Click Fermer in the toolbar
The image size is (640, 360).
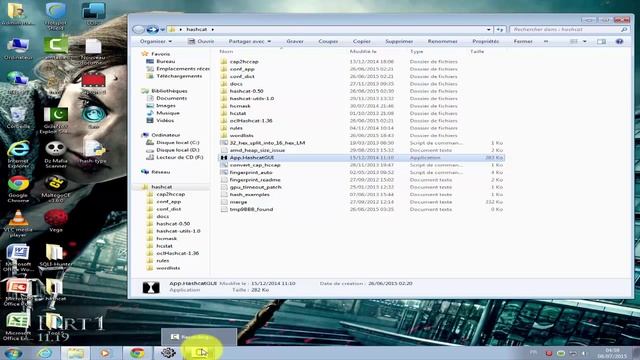(523, 41)
